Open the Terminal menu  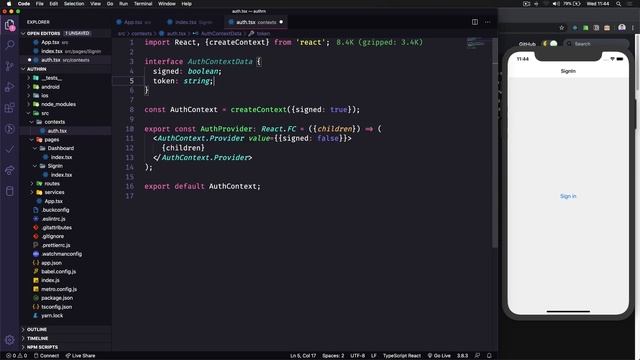click(143, 4)
